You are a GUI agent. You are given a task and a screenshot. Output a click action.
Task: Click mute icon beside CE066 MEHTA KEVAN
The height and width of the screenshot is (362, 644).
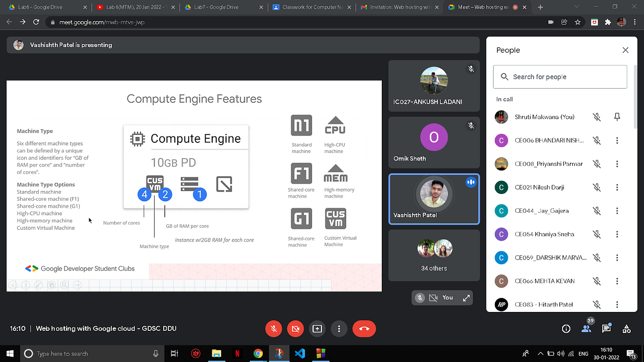point(597,281)
